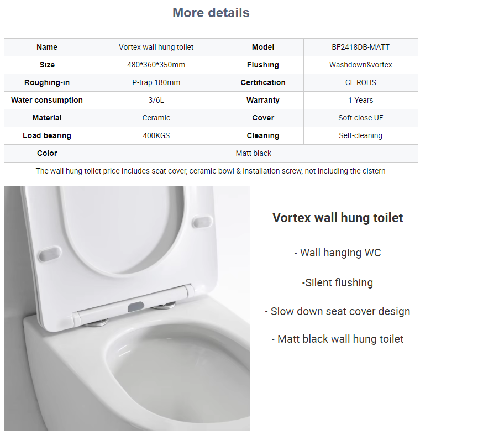This screenshot has width=504, height=435.
Task: Click the toilet product photo
Action: [127, 308]
